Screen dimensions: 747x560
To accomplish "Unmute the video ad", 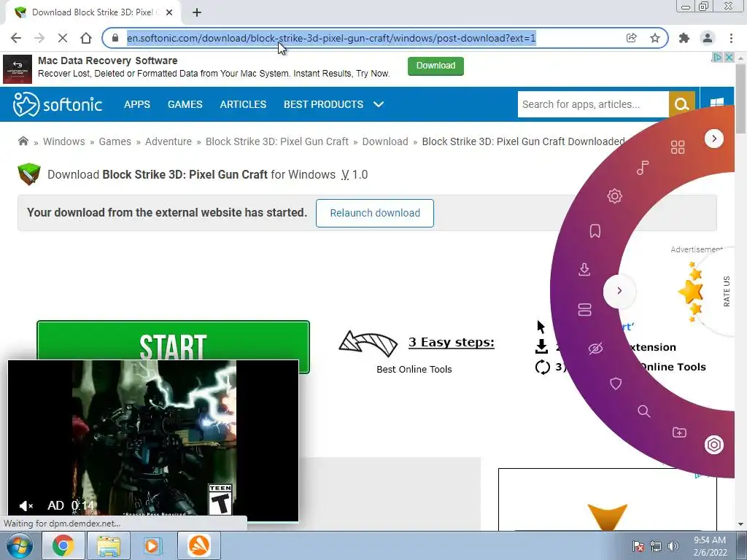I will (26, 506).
